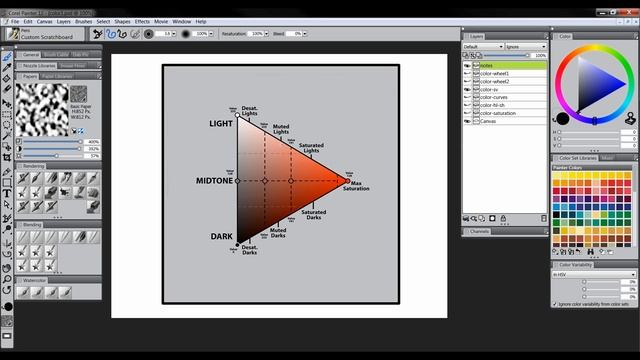Viewport: 640px width, 360px height.
Task: Open the Shapes menu
Action: pos(122,22)
